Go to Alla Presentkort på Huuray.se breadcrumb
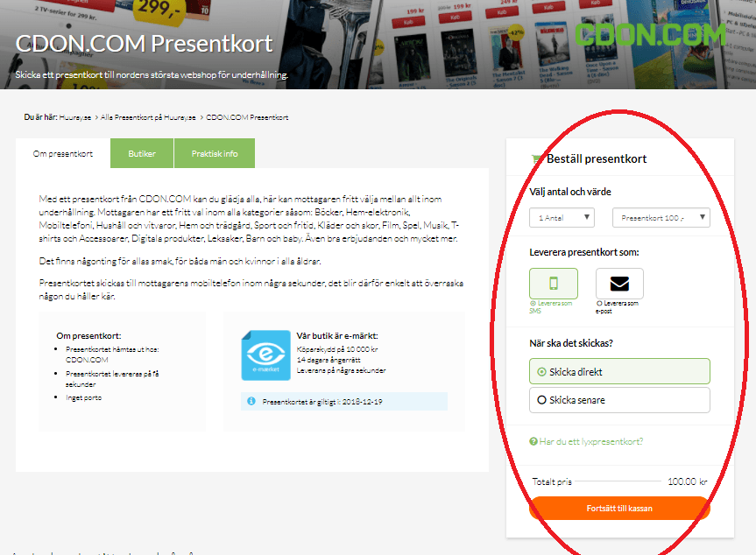The height and width of the screenshot is (555, 756). point(148,117)
